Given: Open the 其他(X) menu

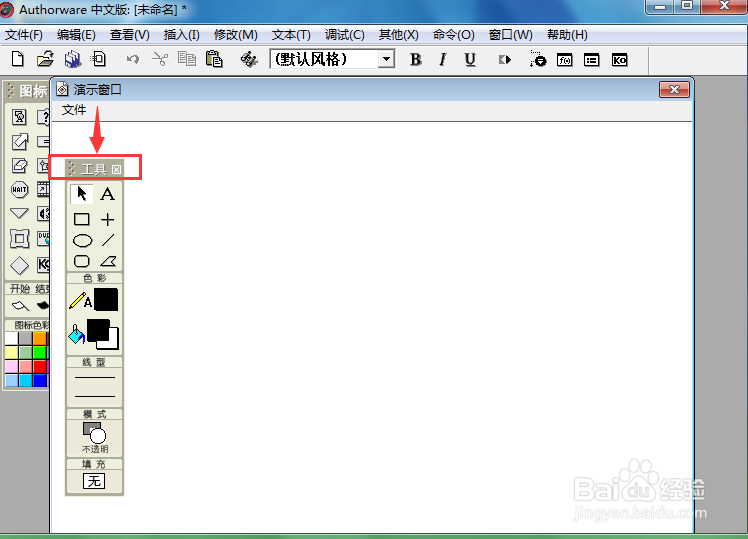Looking at the screenshot, I should [x=398, y=35].
